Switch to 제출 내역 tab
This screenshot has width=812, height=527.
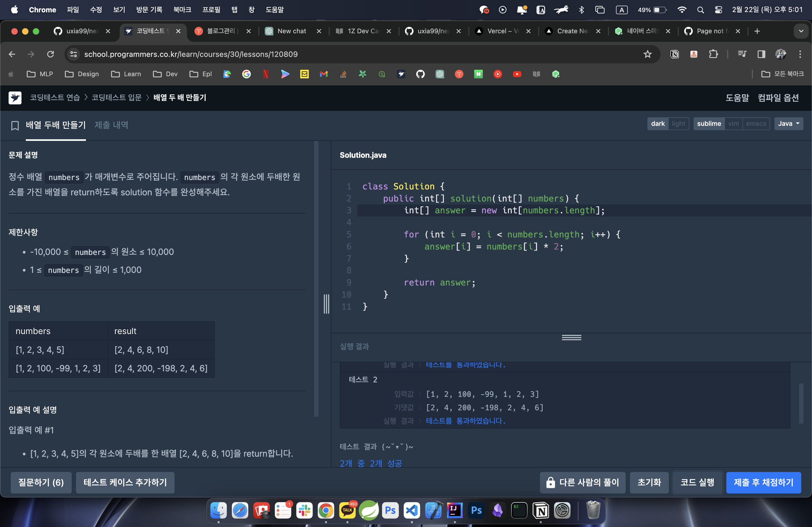tap(111, 125)
